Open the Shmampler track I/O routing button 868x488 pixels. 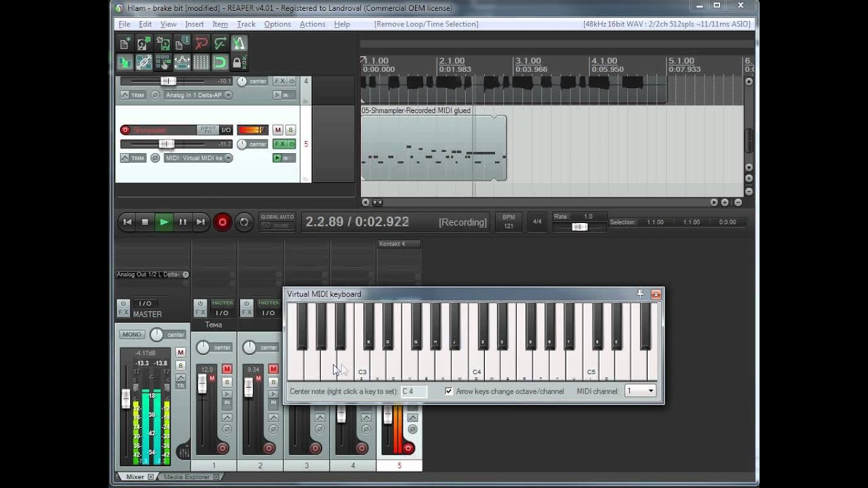[x=226, y=130]
